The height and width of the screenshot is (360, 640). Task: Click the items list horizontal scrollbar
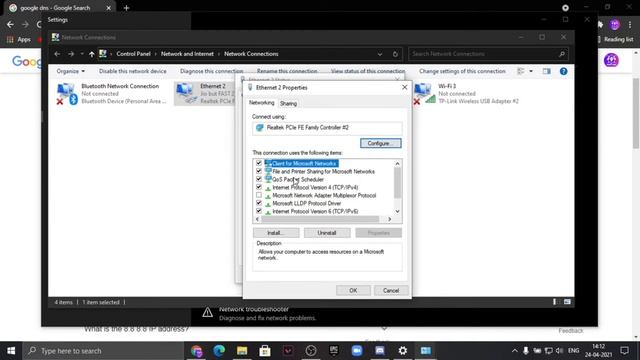320,219
